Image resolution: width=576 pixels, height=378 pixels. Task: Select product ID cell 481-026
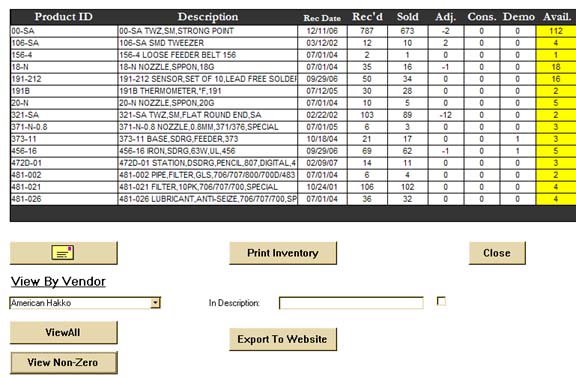coord(64,199)
